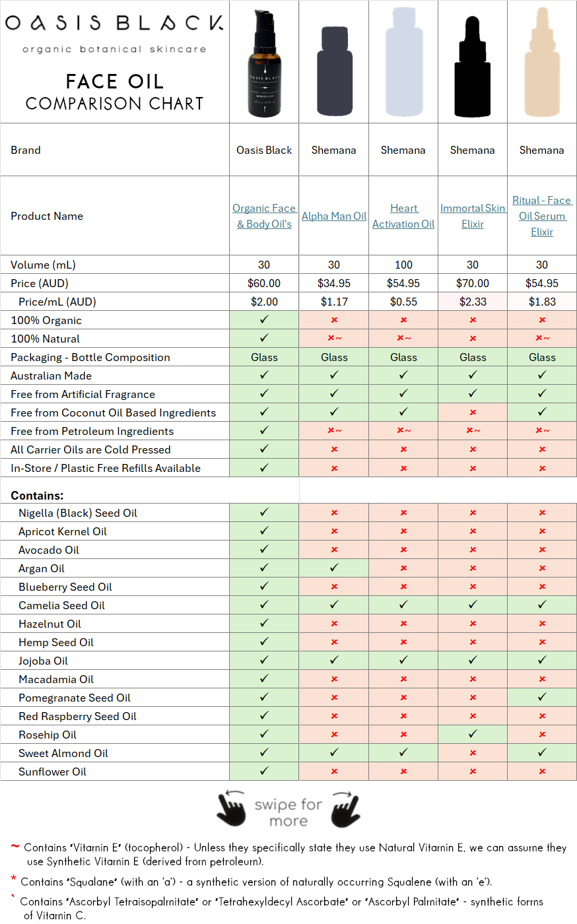
Task: Open the Alpha Man Oil link
Action: point(334,216)
